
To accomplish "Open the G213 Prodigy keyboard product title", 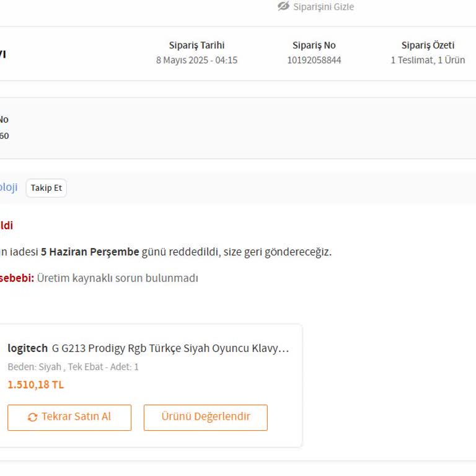I will pos(170,348).
